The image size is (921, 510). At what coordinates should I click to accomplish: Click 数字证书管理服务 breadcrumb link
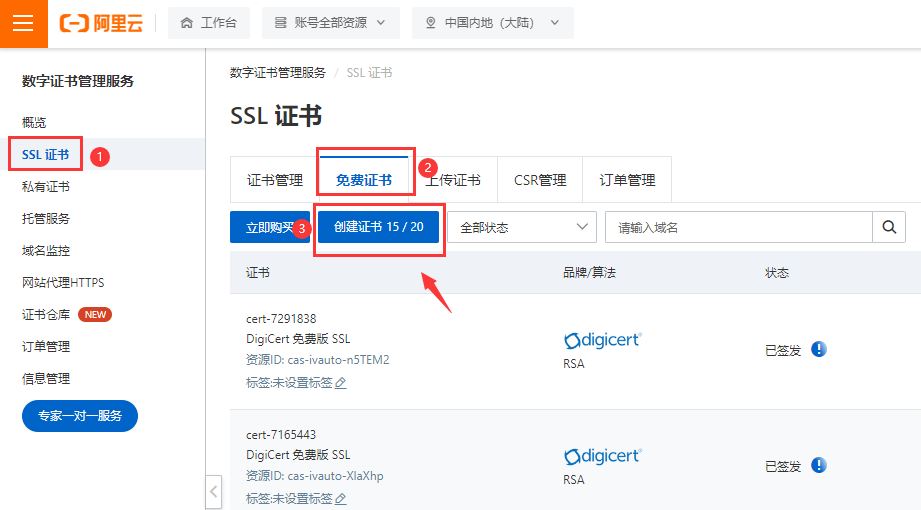coord(278,73)
